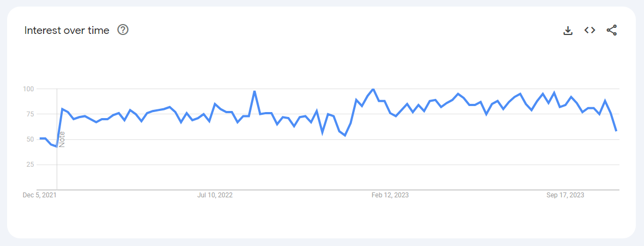Click the vertical Note marker on the chart
Viewport: 644px width, 246px height.
(x=62, y=139)
